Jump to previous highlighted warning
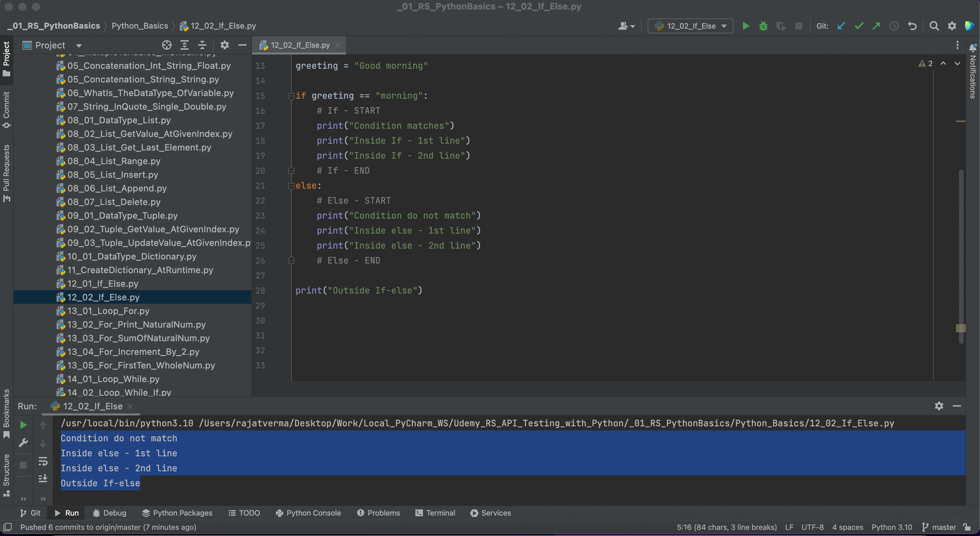 943,64
